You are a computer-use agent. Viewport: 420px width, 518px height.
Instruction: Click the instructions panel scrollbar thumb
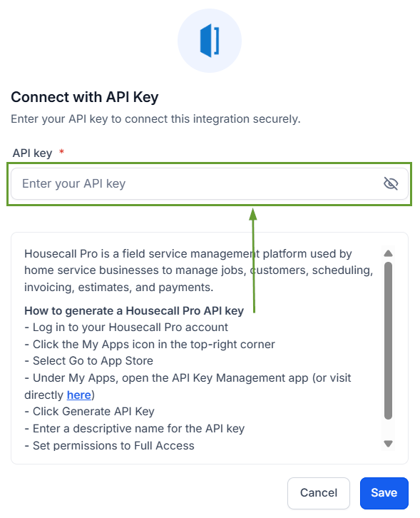tap(389, 340)
